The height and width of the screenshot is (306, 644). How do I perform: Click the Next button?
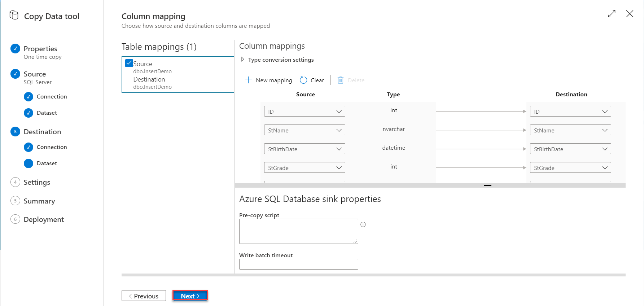coord(190,296)
